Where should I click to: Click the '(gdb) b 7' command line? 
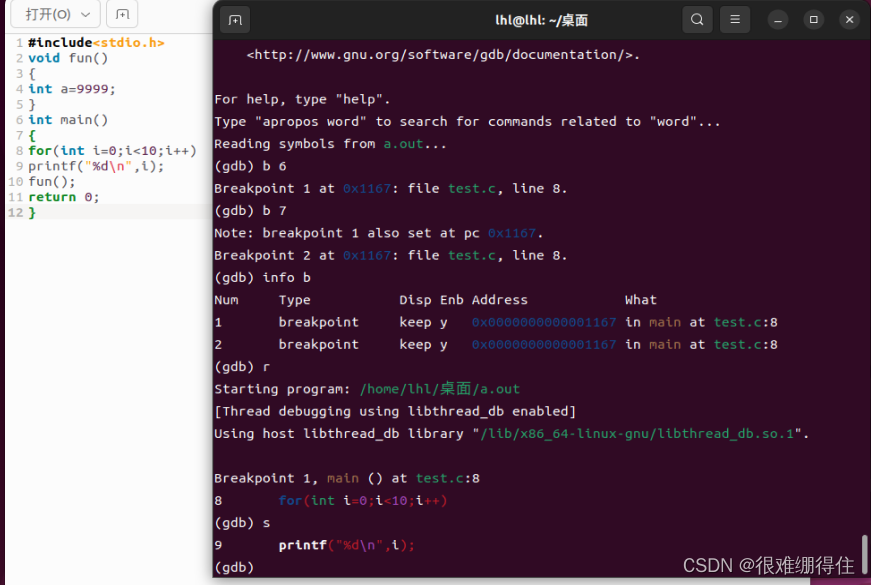pyautogui.click(x=251, y=211)
